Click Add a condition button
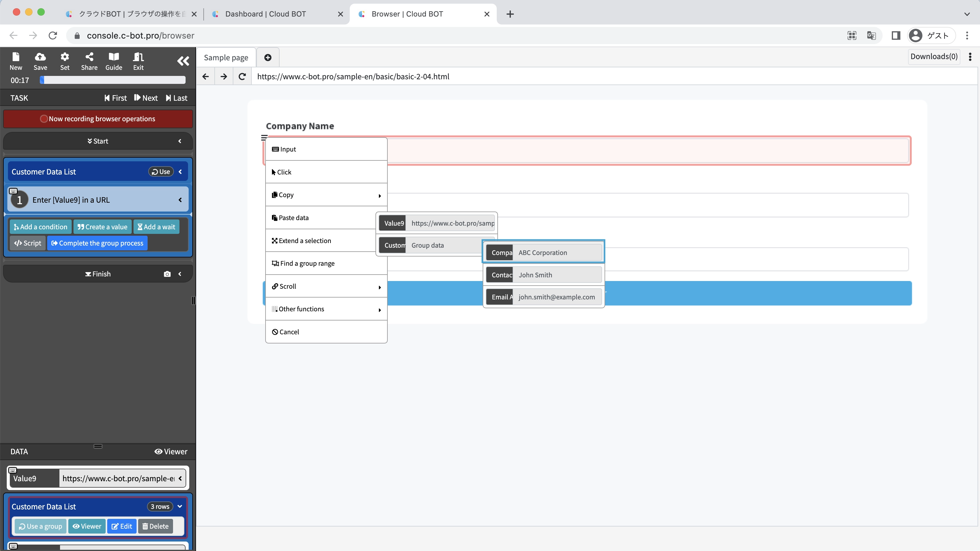This screenshot has height=551, width=980. [40, 227]
